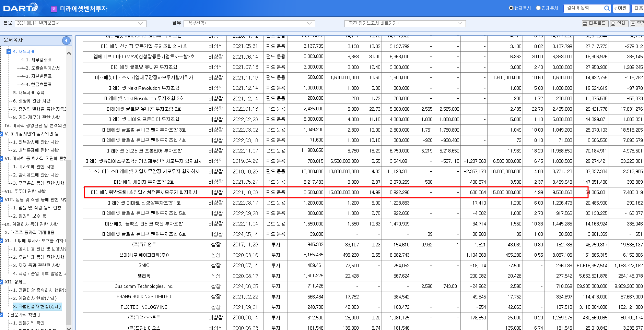Open 1. 이사회에 관한 사항

pyautogui.click(x=34, y=167)
